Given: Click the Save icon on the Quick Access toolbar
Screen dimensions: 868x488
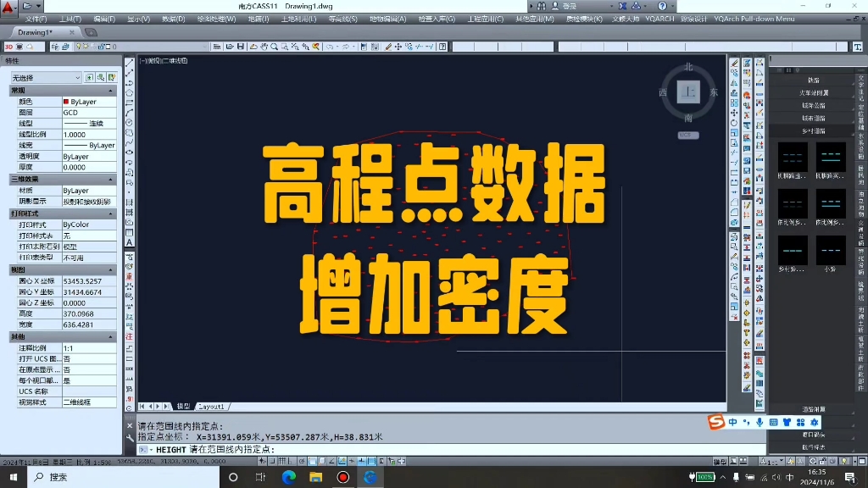Looking at the screenshot, I should coord(241,47).
